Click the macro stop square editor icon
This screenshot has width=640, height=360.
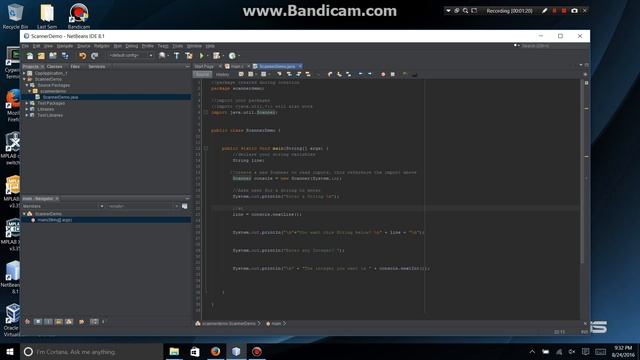click(x=393, y=74)
